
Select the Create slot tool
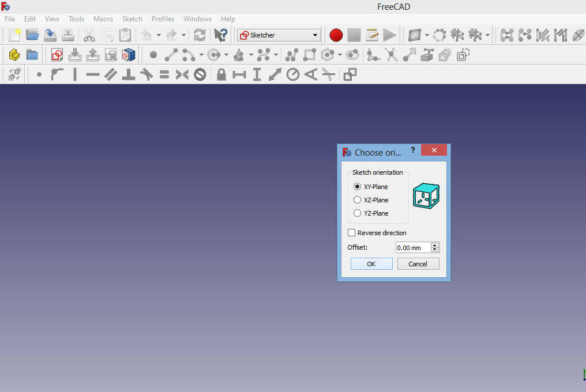click(352, 55)
